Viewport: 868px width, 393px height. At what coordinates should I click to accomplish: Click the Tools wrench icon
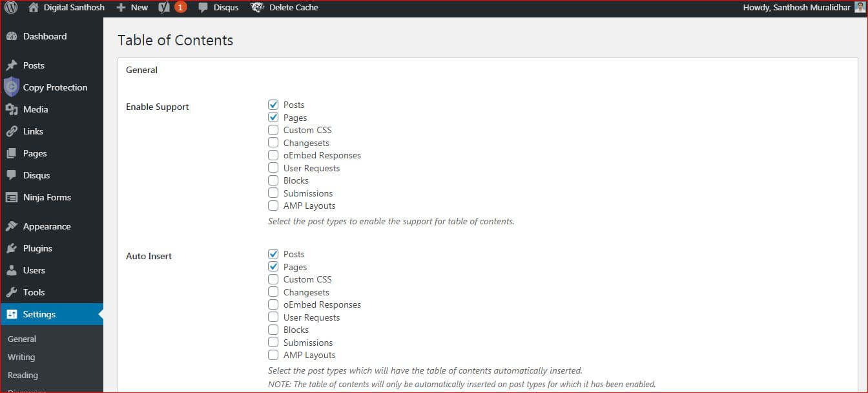click(11, 292)
